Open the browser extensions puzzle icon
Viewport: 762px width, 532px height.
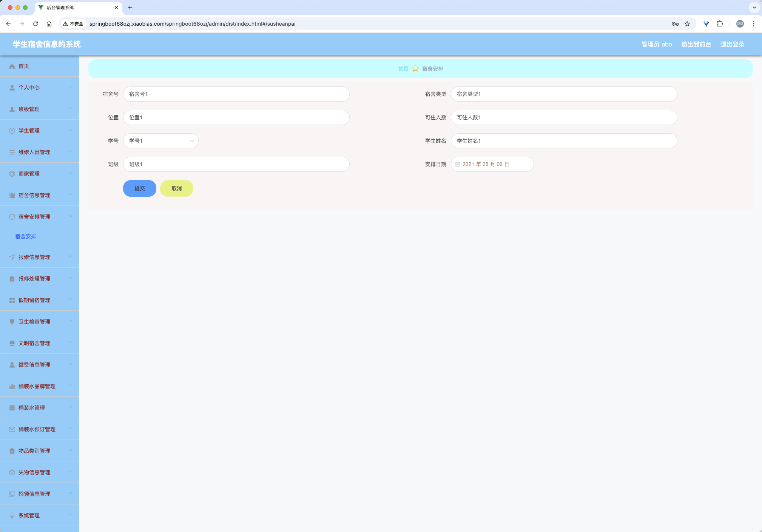tap(720, 24)
